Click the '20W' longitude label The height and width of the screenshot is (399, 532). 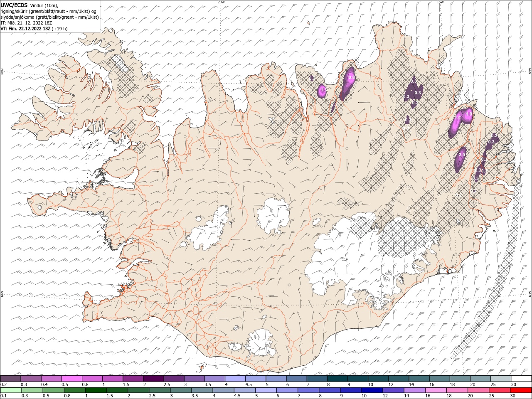click(x=221, y=2)
